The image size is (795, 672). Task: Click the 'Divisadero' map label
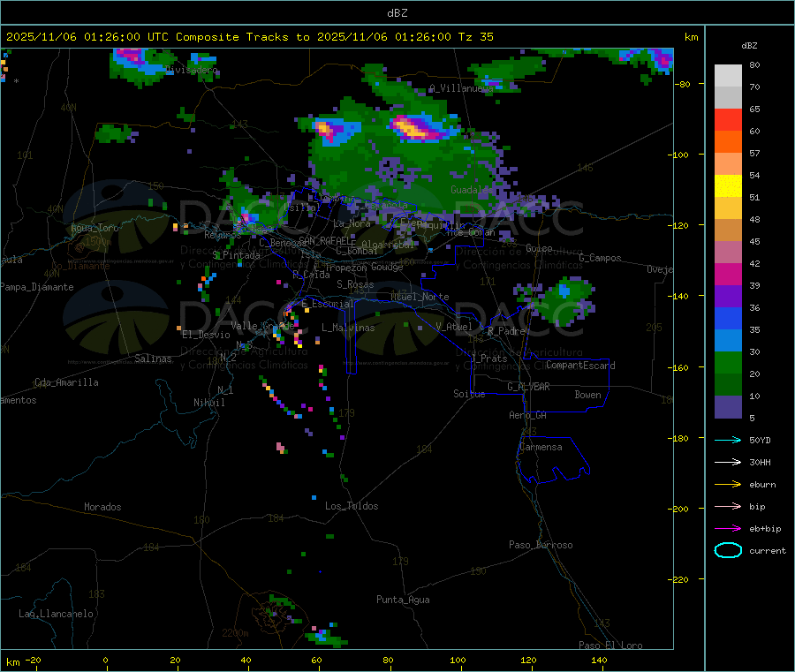(192, 70)
